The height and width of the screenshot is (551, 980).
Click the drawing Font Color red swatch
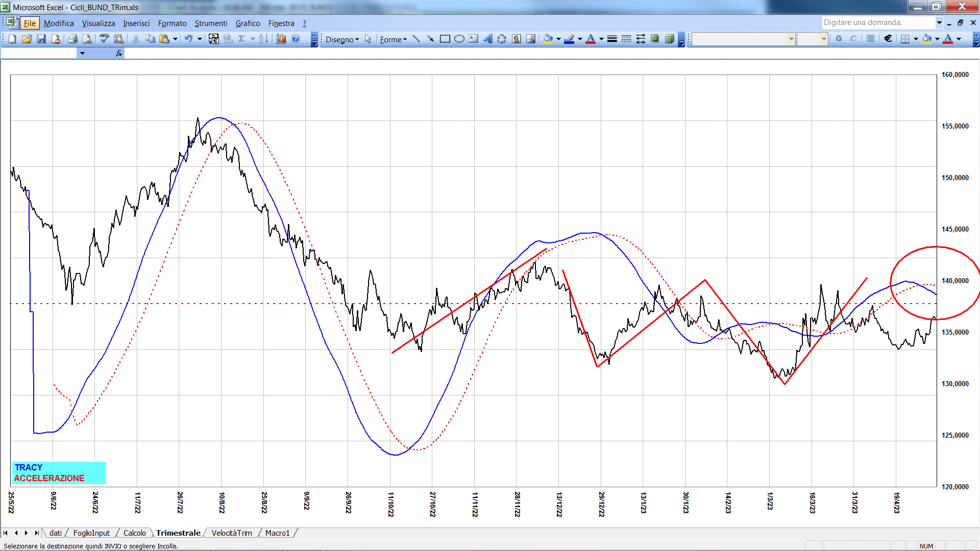pos(591,39)
